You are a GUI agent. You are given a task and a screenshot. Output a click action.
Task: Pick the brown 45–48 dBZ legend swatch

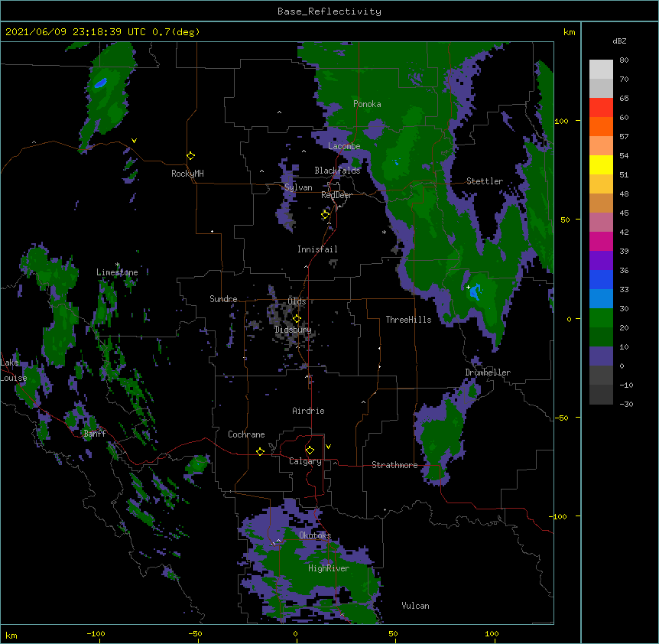click(x=601, y=203)
